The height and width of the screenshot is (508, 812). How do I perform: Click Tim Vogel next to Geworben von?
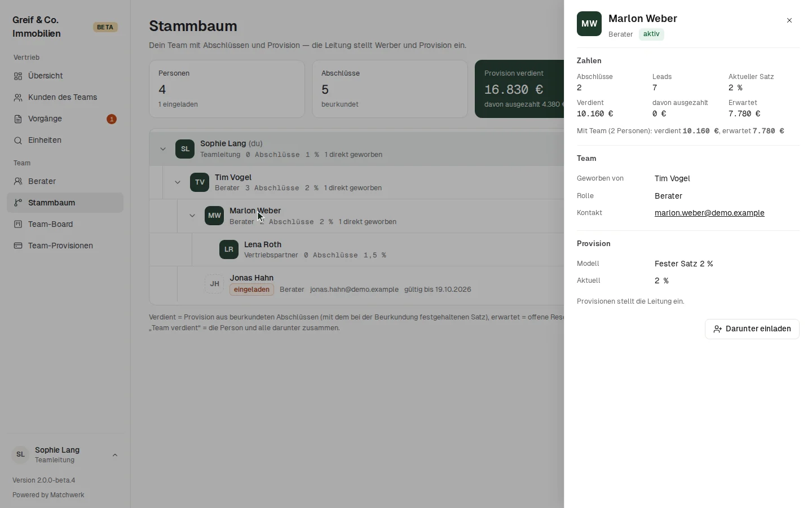(672, 178)
